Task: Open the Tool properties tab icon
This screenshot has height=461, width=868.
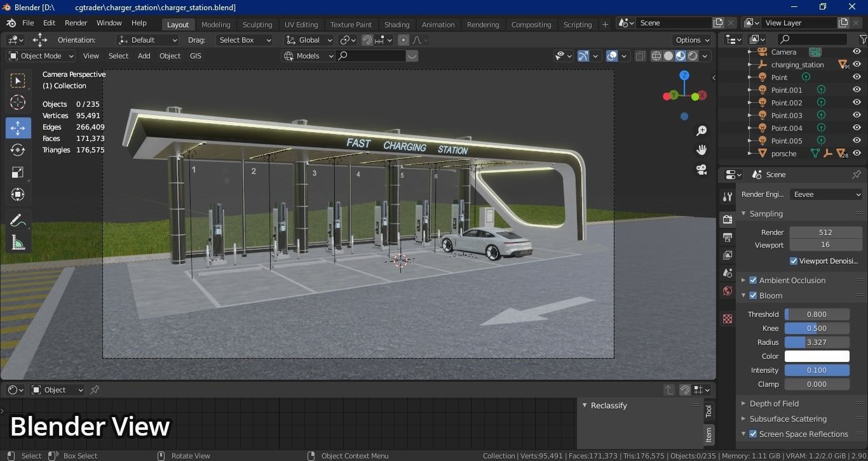Action: click(728, 197)
